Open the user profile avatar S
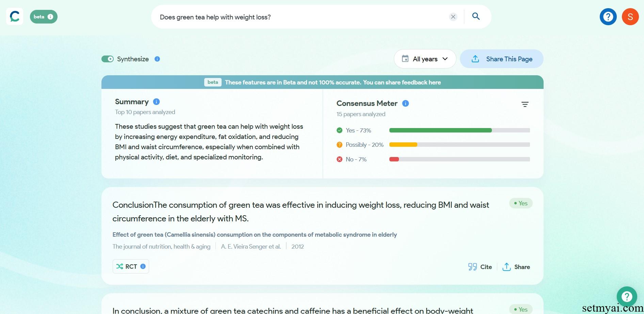The width and height of the screenshot is (644, 314). (630, 17)
